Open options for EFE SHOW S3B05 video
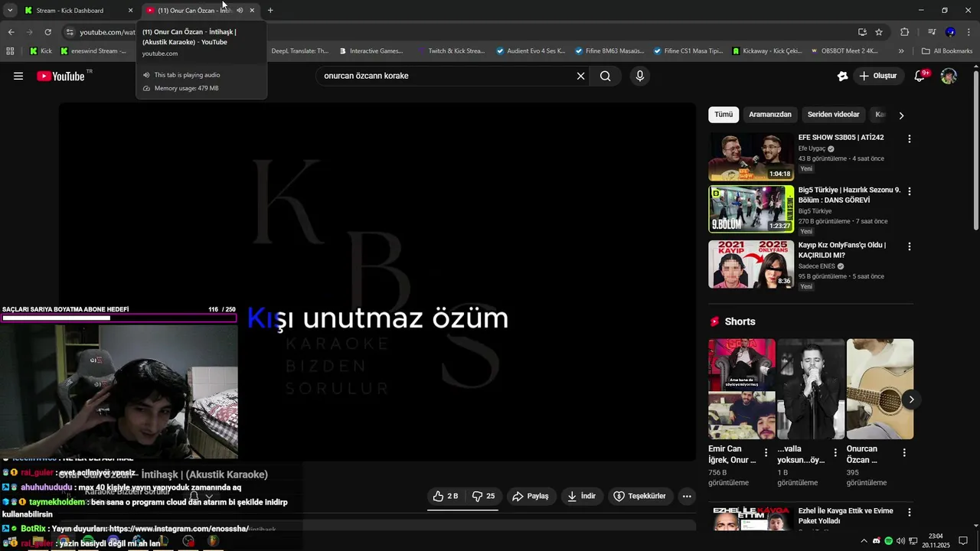 [910, 139]
